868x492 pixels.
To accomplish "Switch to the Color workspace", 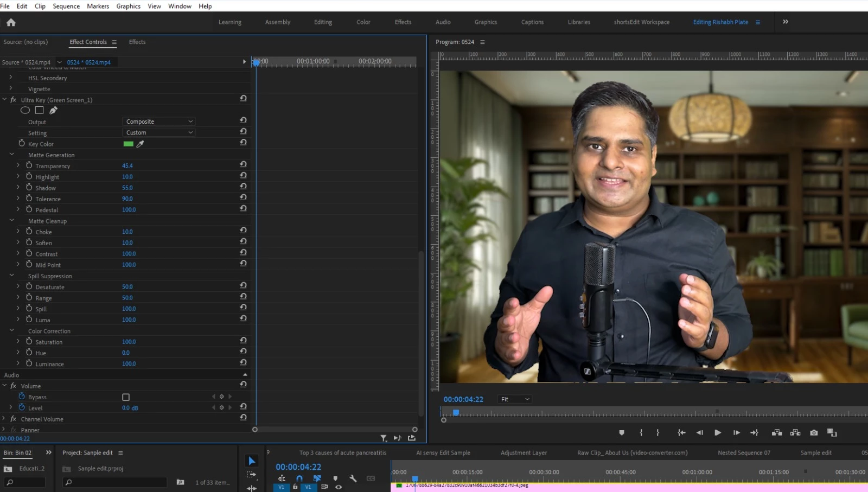I will (363, 22).
